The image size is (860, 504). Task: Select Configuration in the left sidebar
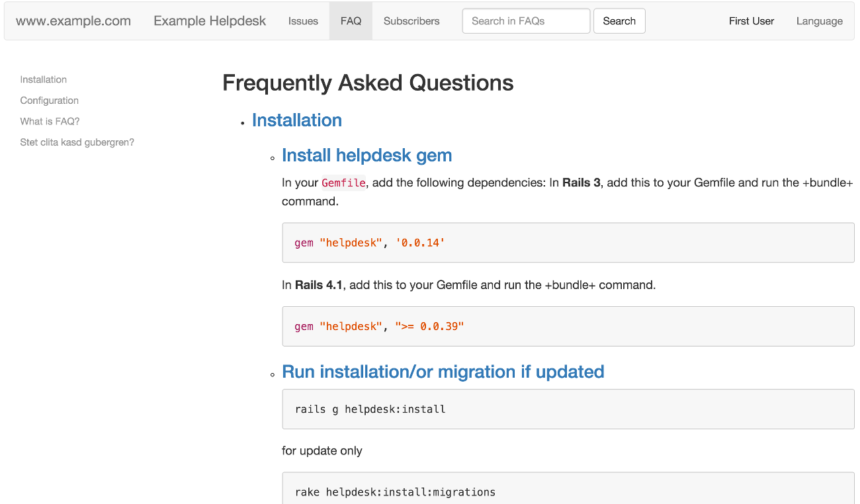pos(50,101)
